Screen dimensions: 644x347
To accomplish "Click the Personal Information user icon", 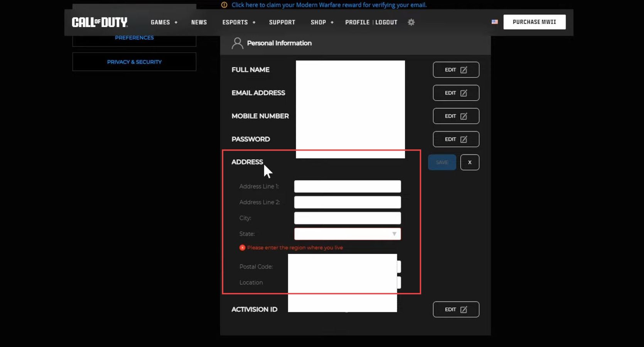I will 237,43.
